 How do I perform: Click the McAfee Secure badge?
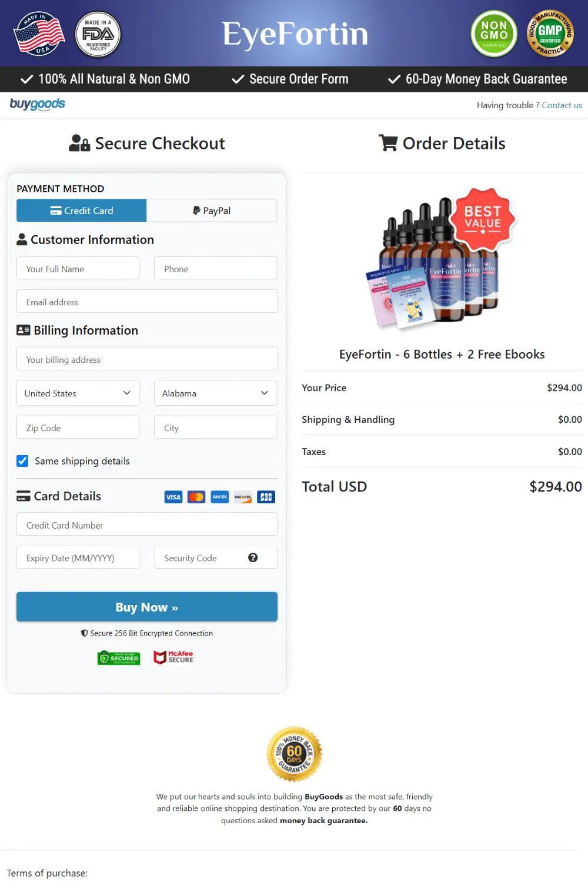[x=174, y=657]
